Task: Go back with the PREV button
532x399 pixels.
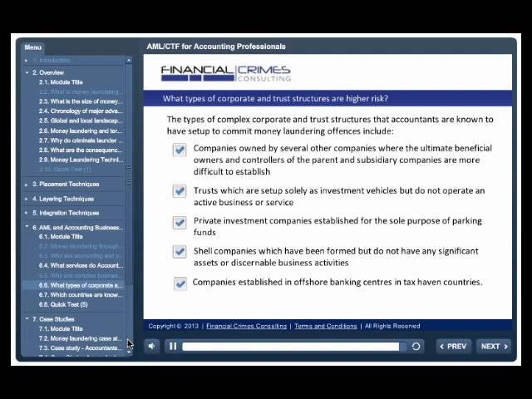Action: click(x=453, y=346)
